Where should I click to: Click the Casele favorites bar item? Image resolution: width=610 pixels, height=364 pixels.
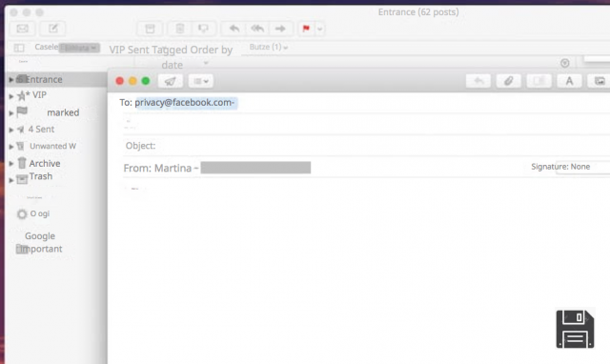point(46,47)
